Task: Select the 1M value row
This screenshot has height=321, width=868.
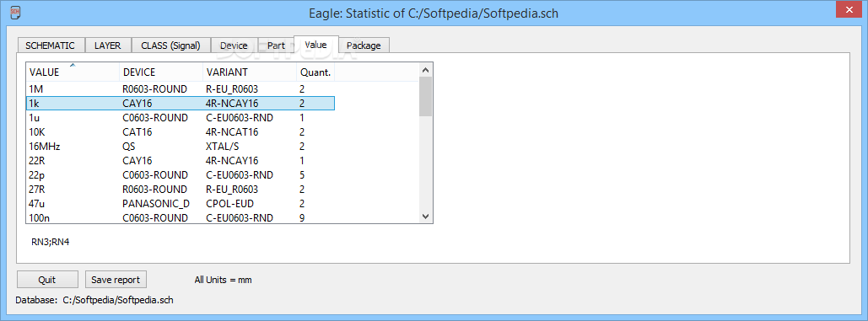Action: (x=181, y=88)
